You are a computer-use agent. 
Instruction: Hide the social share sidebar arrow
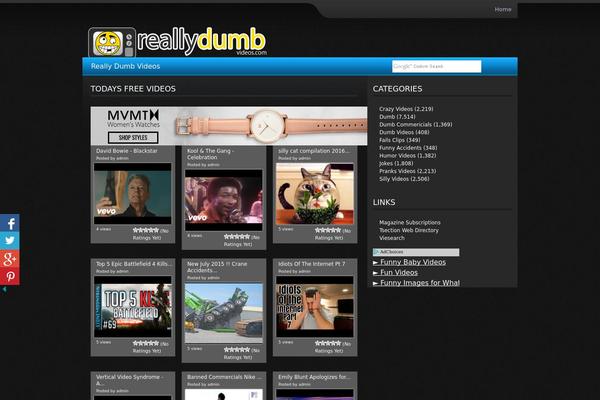pos(4,289)
